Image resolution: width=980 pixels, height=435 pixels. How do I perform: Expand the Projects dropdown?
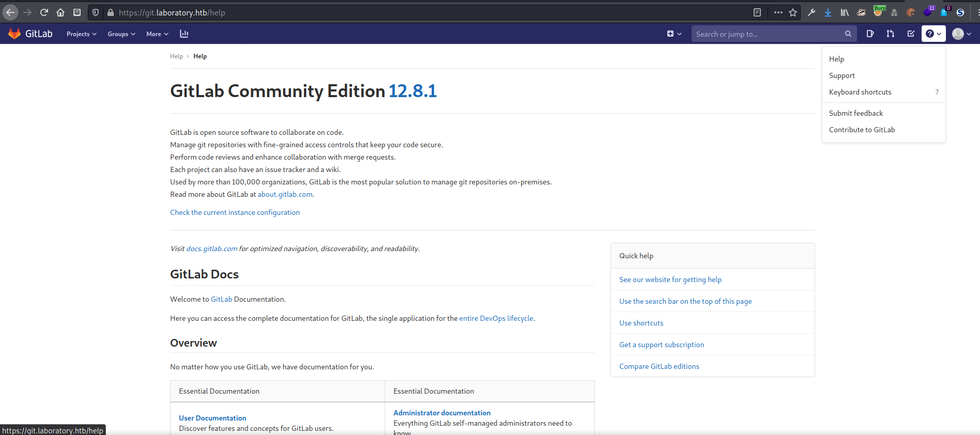[x=82, y=34]
